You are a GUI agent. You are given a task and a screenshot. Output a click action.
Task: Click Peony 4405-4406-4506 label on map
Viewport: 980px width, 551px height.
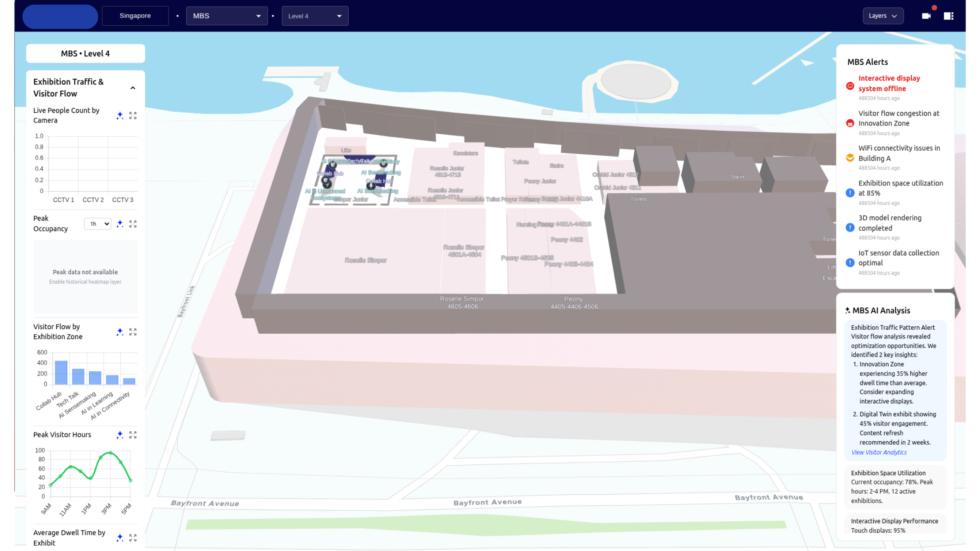pos(574,303)
